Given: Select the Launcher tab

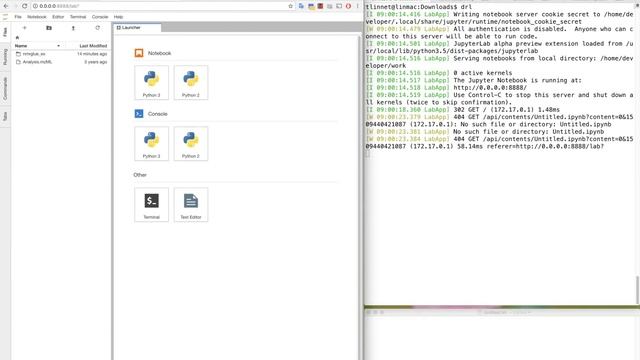Looking at the screenshot, I should (137, 28).
